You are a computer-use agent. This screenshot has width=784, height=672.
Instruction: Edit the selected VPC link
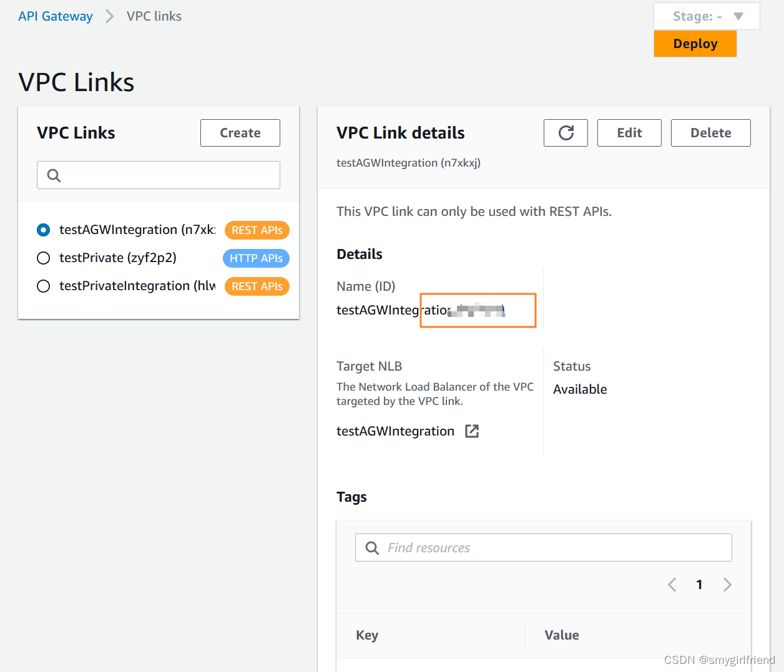629,132
